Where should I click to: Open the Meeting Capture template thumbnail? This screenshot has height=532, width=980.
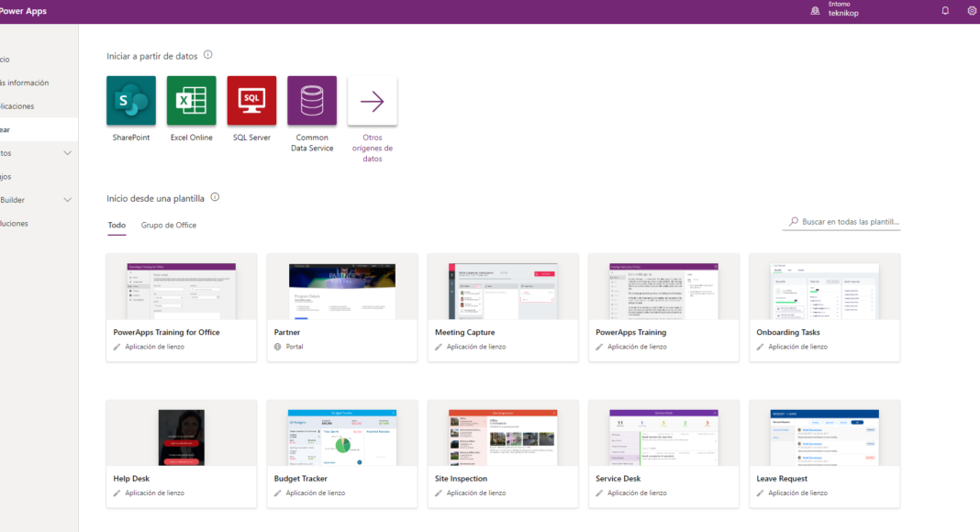coord(503,292)
